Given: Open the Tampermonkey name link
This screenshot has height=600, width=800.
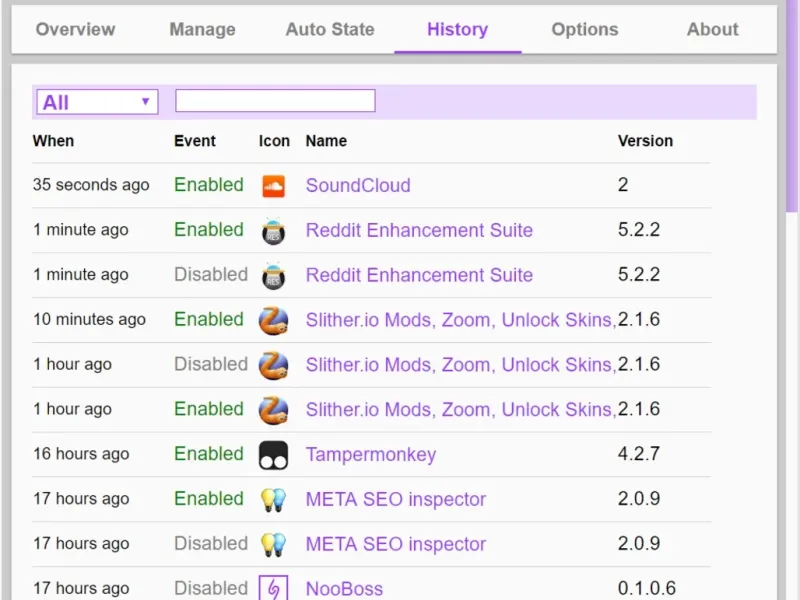Looking at the screenshot, I should (x=371, y=455).
